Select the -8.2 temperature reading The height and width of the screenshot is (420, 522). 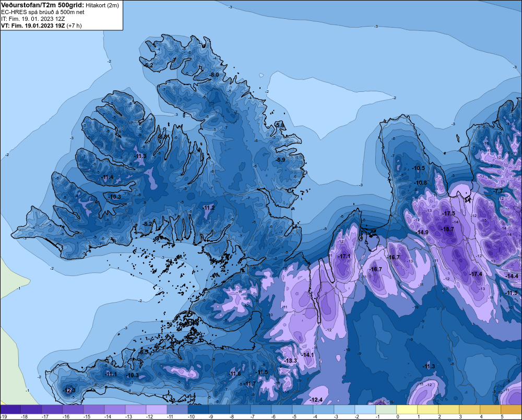click(x=148, y=224)
